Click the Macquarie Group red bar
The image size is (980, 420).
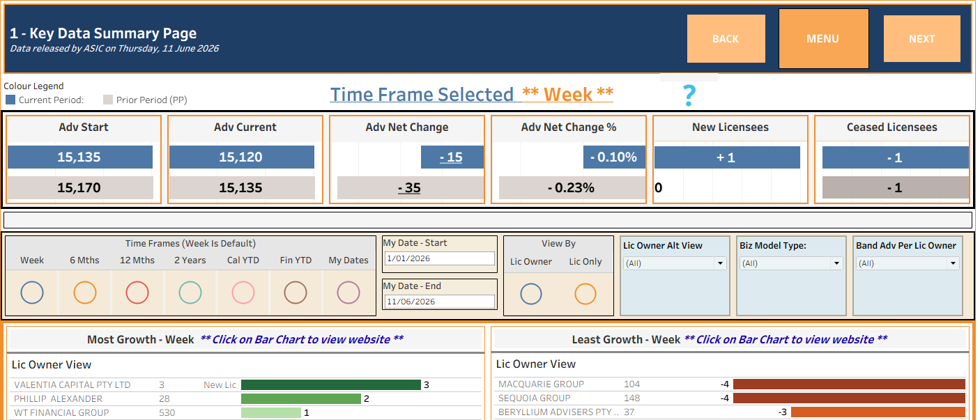point(849,384)
